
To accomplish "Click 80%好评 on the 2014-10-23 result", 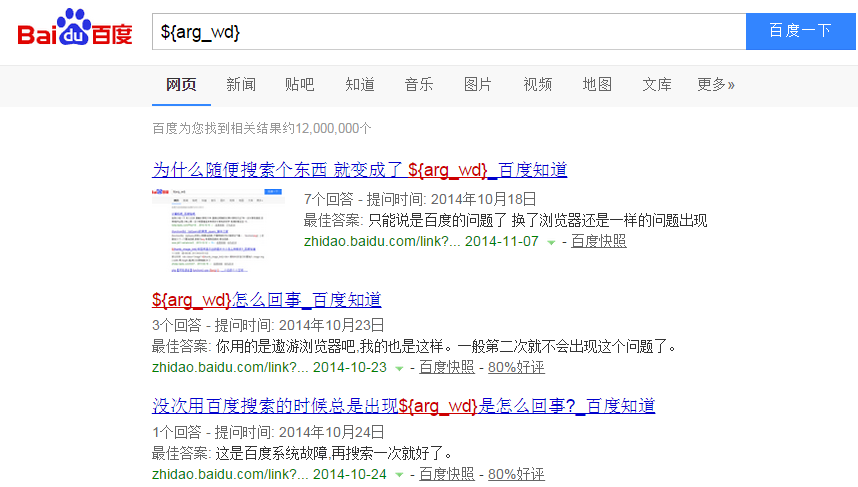I will (516, 367).
